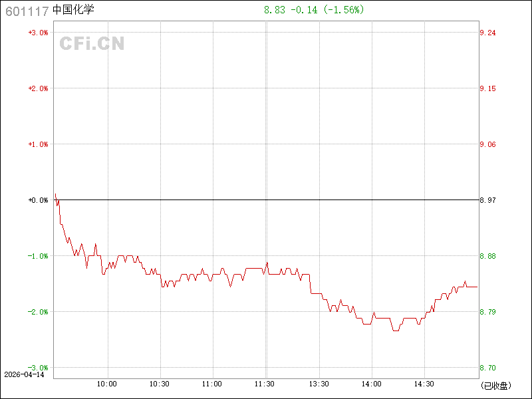Select the +0.0% axis label
Image resolution: width=532 pixels, height=399 pixels.
38,200
